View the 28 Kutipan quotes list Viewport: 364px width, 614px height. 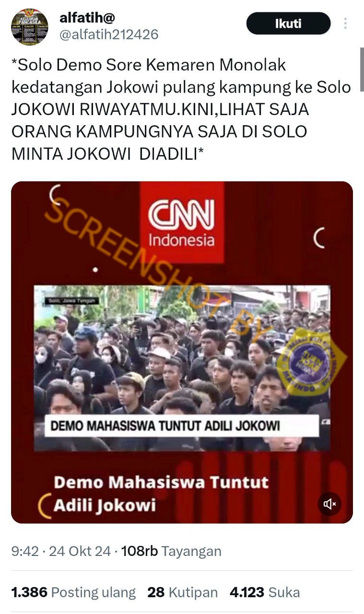pos(183,592)
